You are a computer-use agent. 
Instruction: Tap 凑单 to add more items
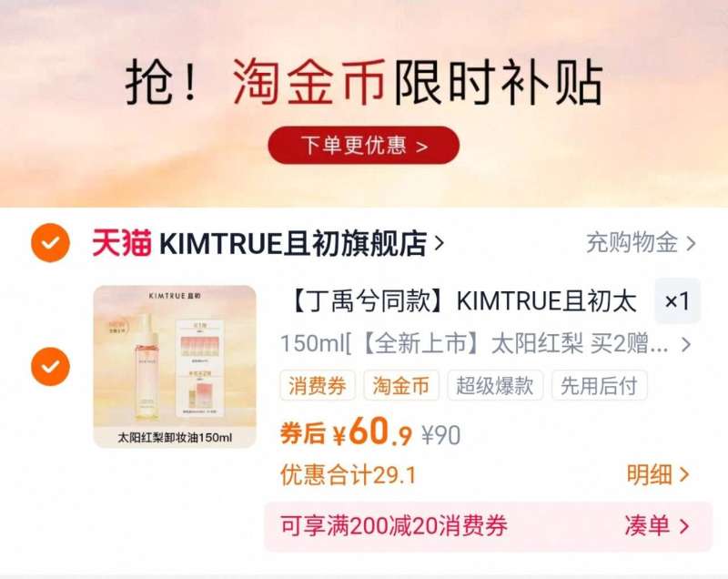(657, 526)
